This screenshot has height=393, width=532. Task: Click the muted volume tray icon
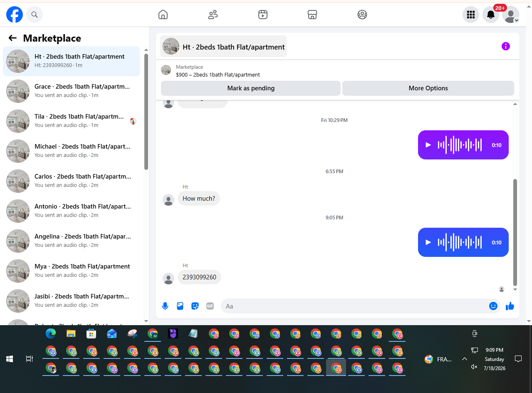coord(474,367)
